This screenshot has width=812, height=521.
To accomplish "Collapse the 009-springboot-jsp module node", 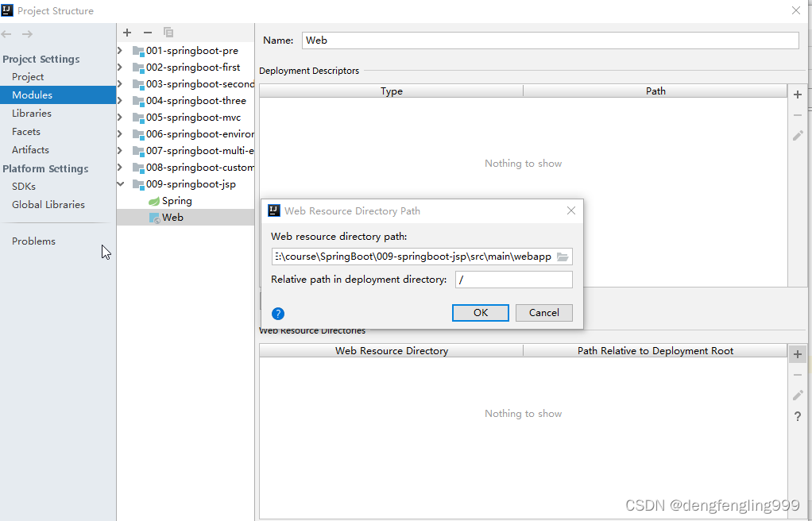I will coord(118,183).
